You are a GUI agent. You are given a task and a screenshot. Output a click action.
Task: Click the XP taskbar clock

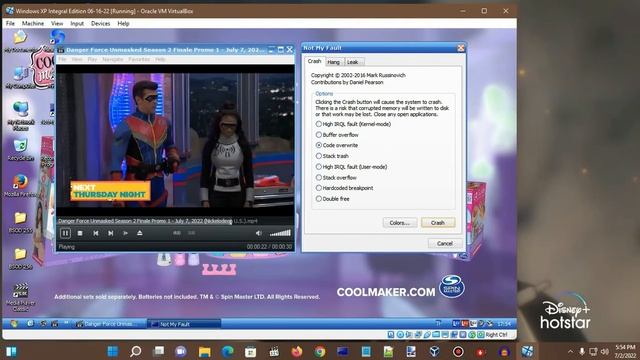tap(504, 324)
